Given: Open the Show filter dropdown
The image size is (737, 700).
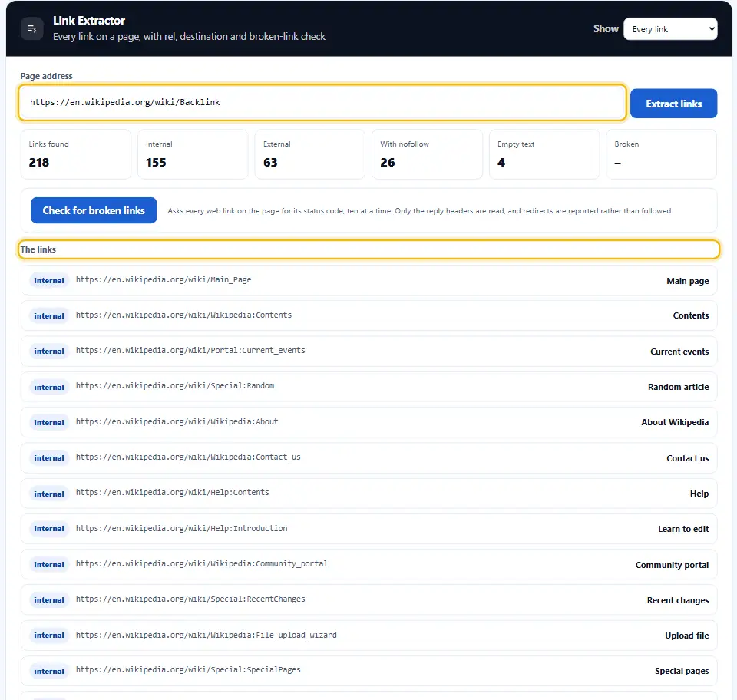Looking at the screenshot, I should point(669,29).
